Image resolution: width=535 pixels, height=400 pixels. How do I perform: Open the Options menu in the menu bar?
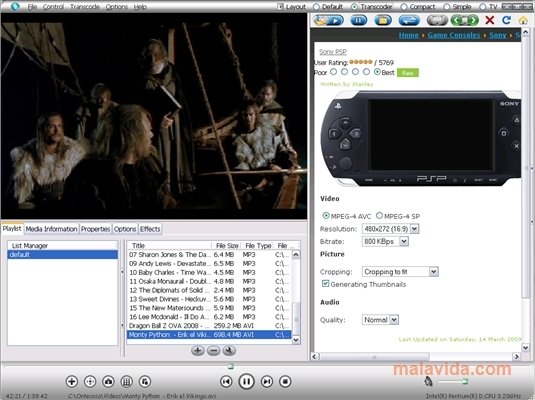click(x=117, y=6)
